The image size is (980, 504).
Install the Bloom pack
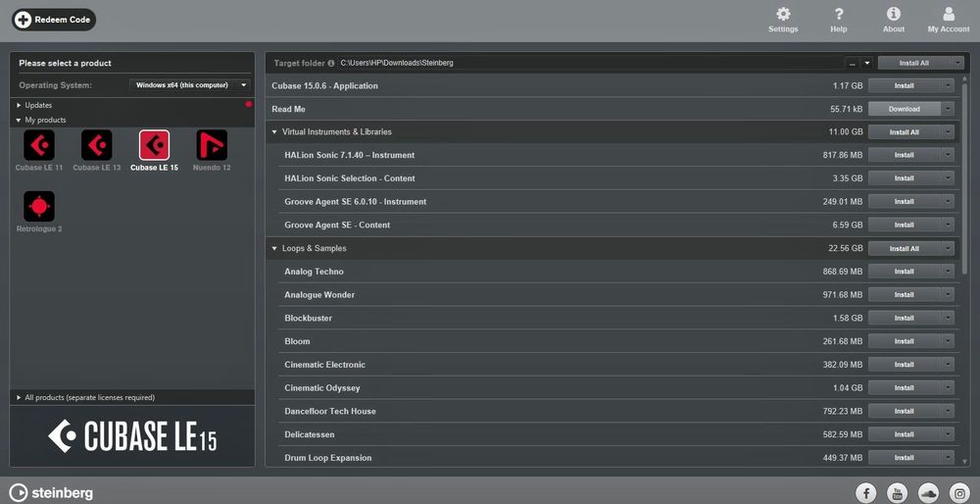[x=905, y=341]
